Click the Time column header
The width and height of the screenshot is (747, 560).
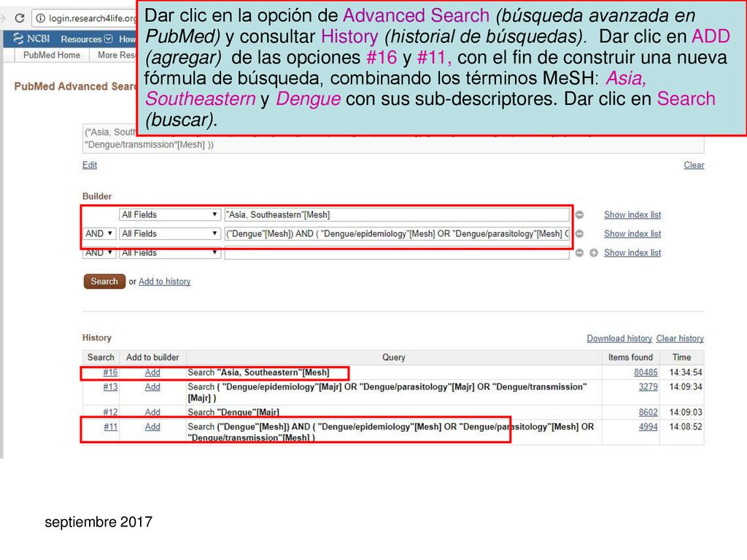point(681,357)
